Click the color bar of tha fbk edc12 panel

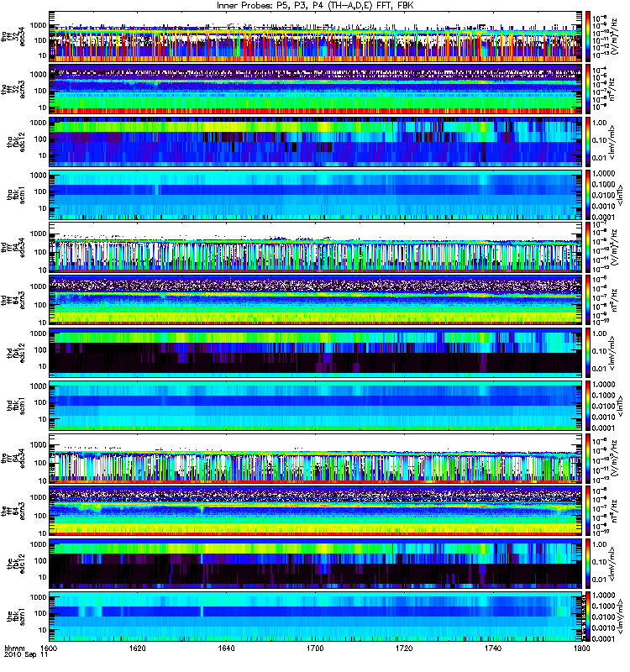(588, 141)
